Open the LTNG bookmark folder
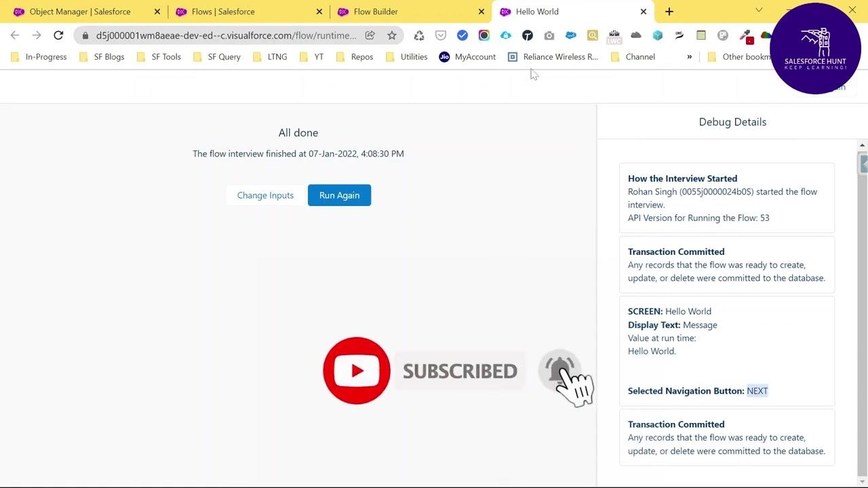Image resolution: width=868 pixels, height=488 pixels. click(270, 57)
